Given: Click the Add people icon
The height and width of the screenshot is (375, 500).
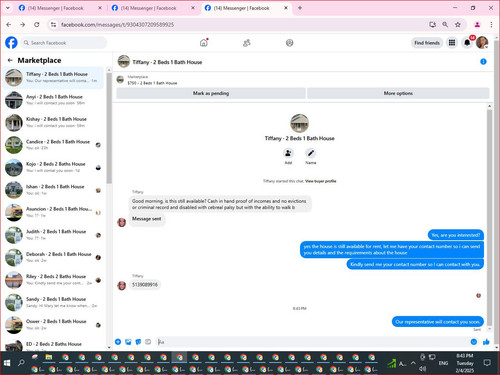Looking at the screenshot, I should click(288, 153).
